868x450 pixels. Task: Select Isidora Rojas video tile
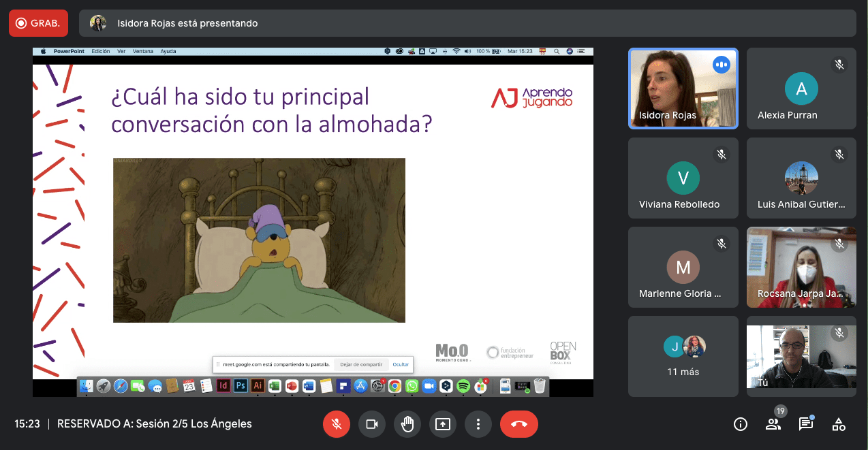683,89
